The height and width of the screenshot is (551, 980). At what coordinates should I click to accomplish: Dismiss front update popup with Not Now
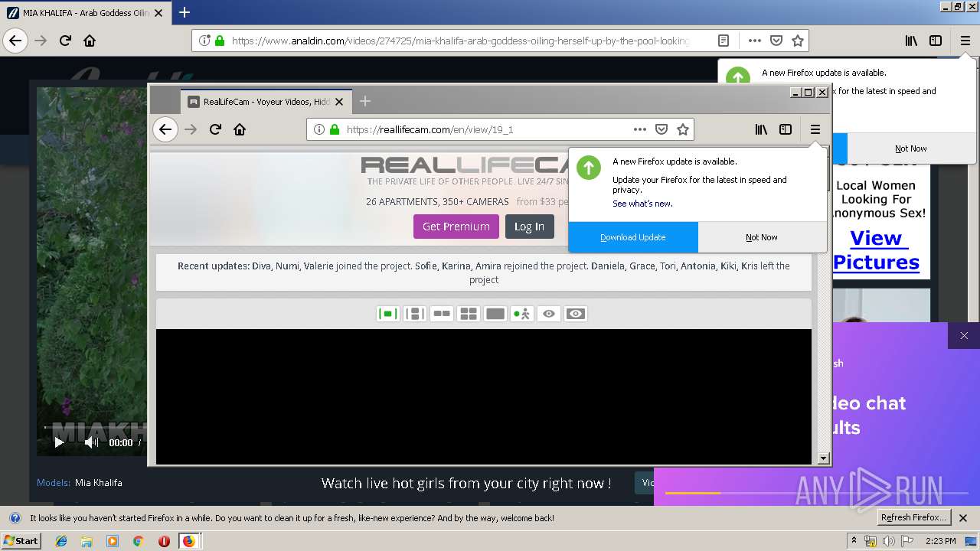762,237
